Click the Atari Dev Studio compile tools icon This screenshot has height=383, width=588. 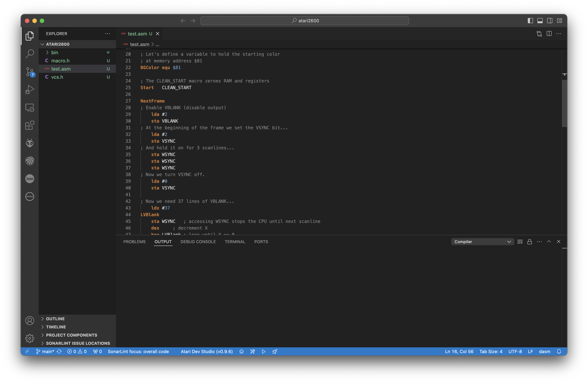point(252,351)
